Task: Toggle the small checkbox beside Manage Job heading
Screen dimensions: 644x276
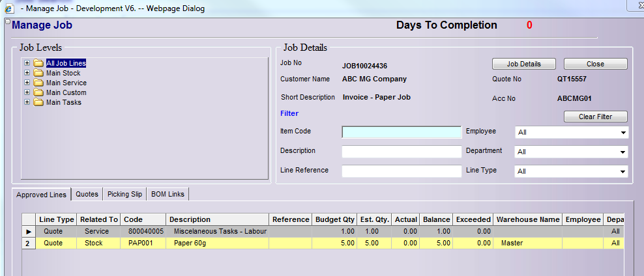Action: (7, 21)
